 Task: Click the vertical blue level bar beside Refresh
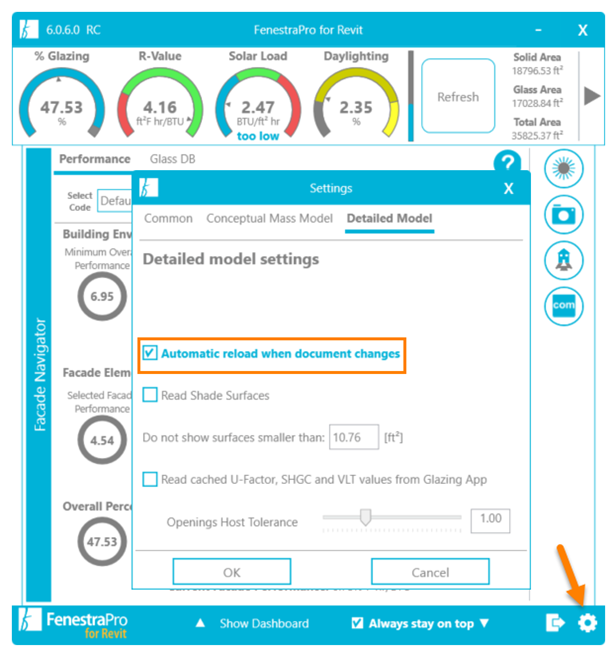point(411,96)
